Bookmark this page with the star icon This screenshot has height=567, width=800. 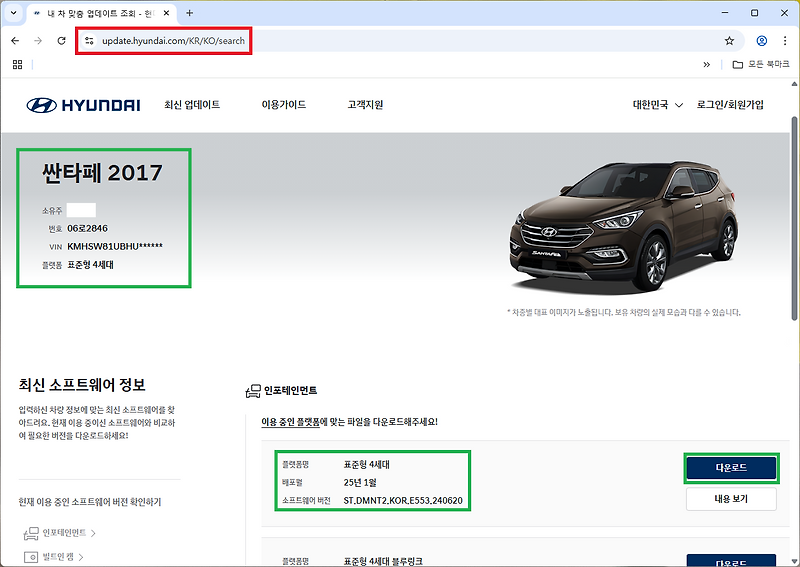click(730, 41)
